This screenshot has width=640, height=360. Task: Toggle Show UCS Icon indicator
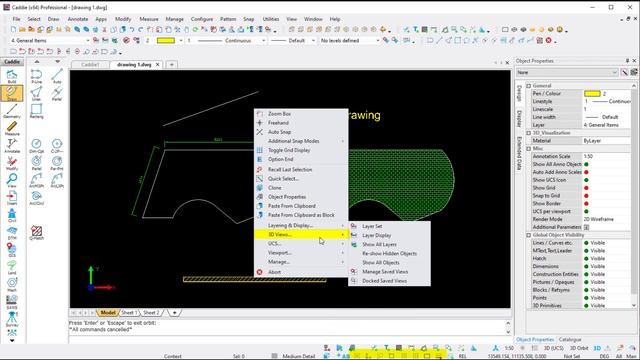click(x=586, y=180)
